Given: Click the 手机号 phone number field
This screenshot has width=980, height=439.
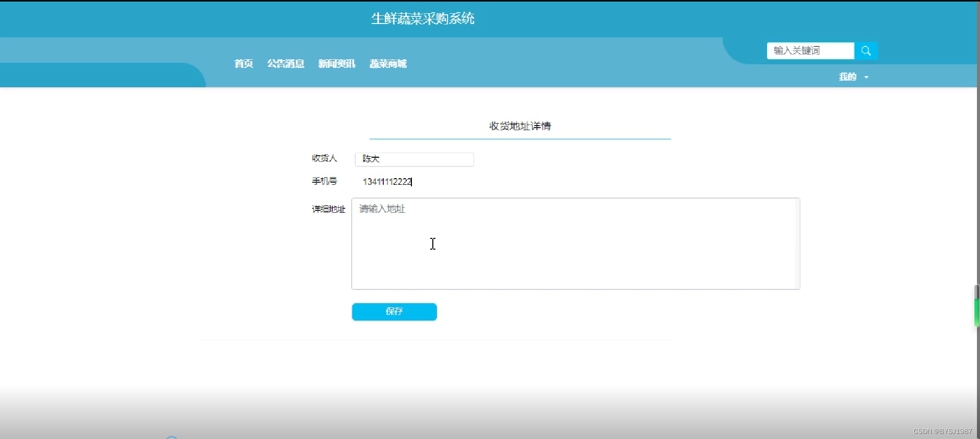Looking at the screenshot, I should [414, 182].
